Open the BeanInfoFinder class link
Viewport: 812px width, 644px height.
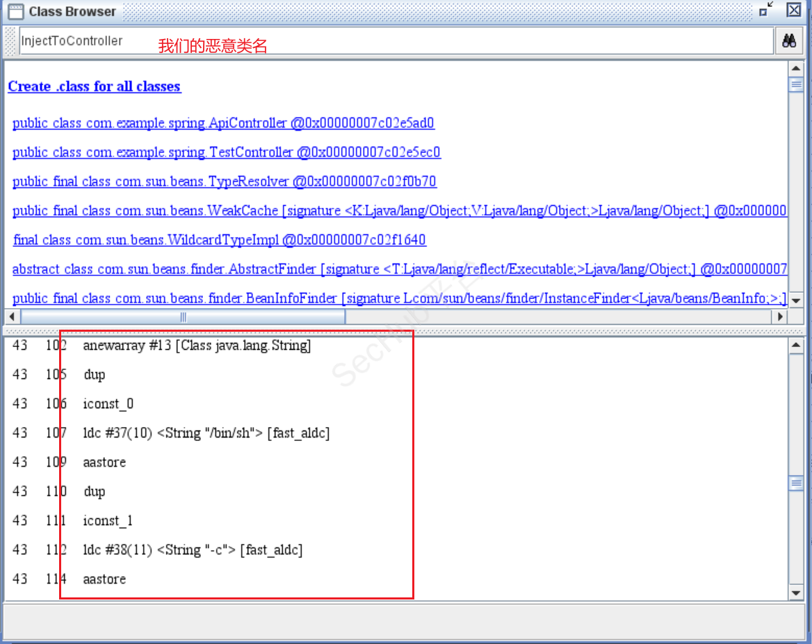(x=399, y=298)
